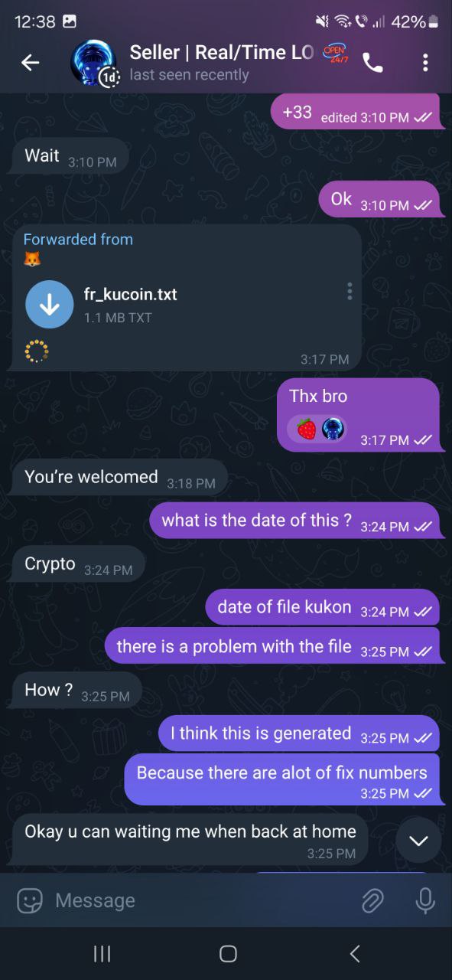
Task: Tap the strawberry reaction on Thx bro
Action: [307, 429]
